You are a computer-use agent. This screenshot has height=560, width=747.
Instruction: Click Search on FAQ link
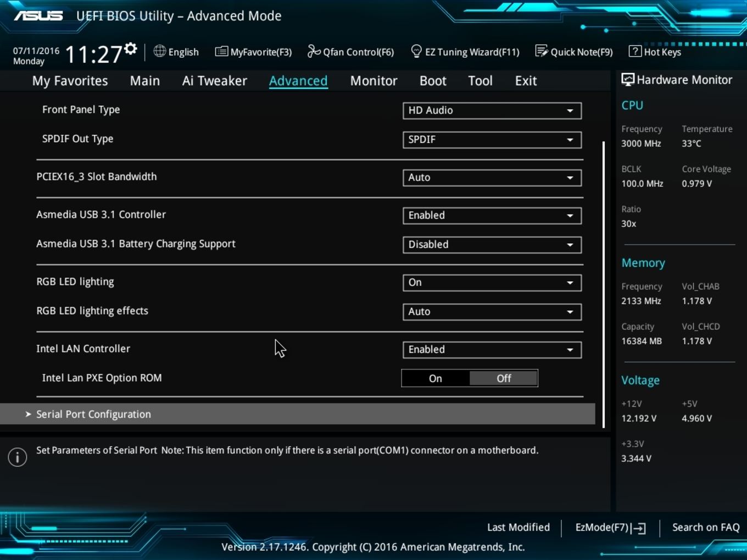click(706, 527)
